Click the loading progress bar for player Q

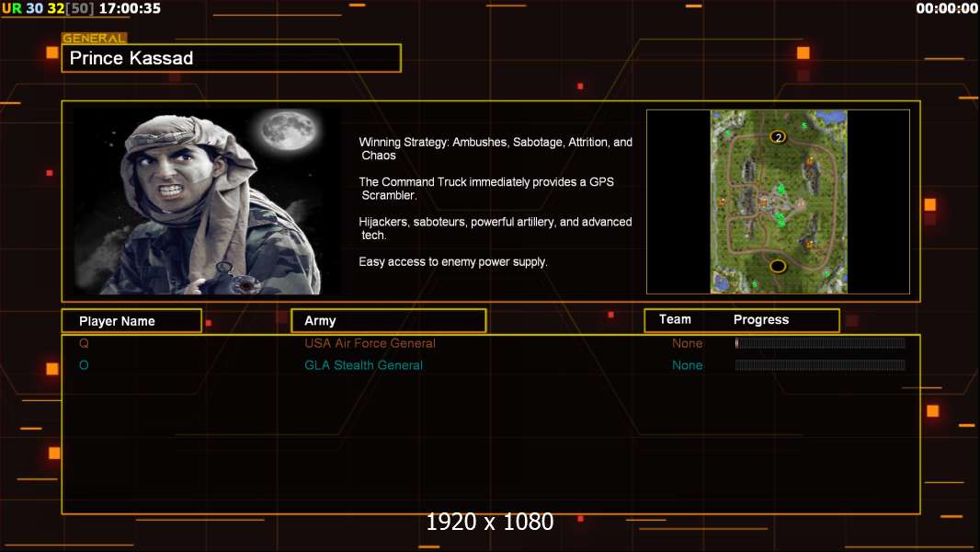(820, 342)
